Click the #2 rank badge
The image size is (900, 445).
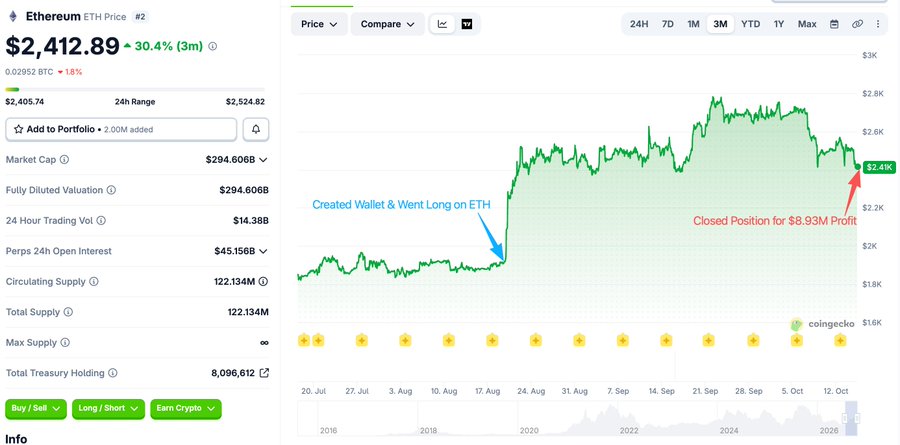(140, 17)
